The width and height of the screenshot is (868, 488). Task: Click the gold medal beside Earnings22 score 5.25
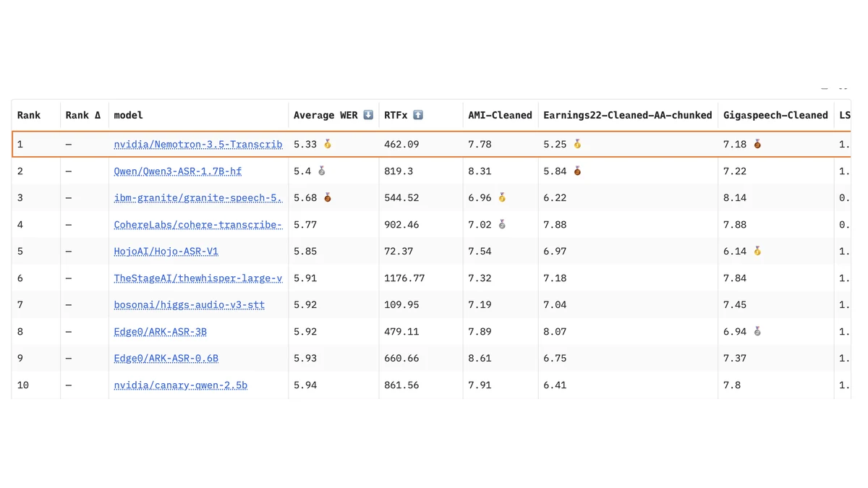[577, 144]
